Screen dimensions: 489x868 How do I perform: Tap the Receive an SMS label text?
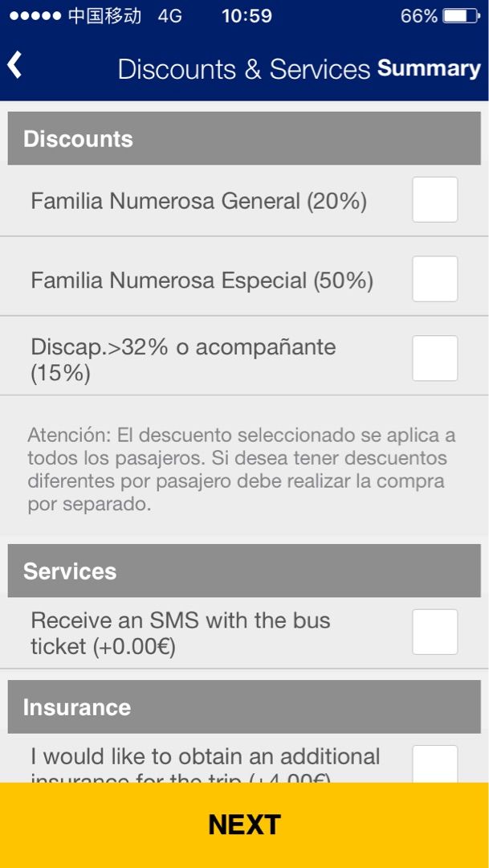coord(181,633)
